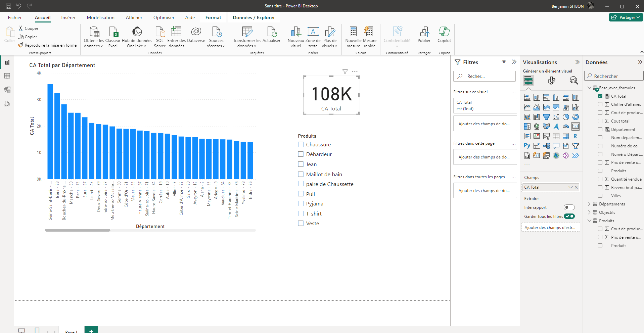Click the filter icon above the card visual
Viewport: 644px width, 333px height.
(345, 72)
